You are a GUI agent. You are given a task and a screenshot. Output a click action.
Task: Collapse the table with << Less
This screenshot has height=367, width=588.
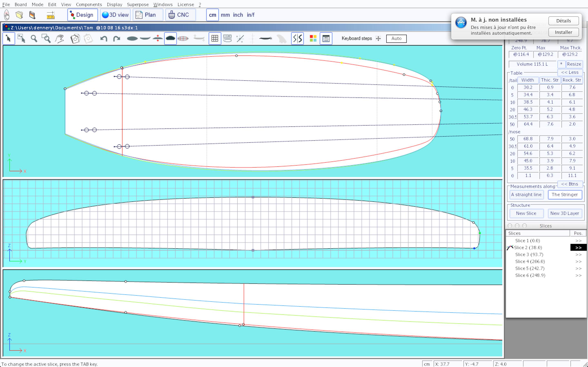point(570,72)
